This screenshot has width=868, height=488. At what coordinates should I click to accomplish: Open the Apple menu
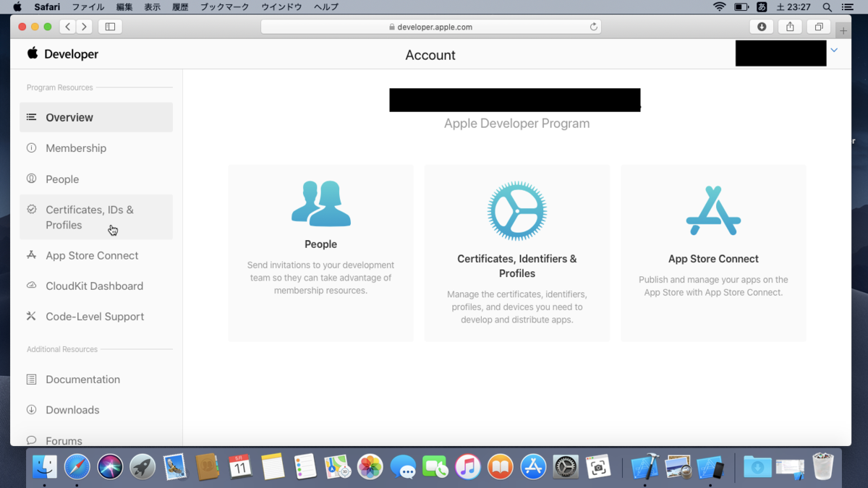point(17,7)
